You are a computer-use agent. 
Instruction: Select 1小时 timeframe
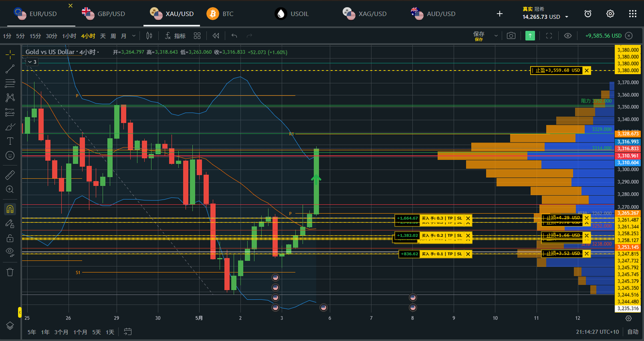69,36
